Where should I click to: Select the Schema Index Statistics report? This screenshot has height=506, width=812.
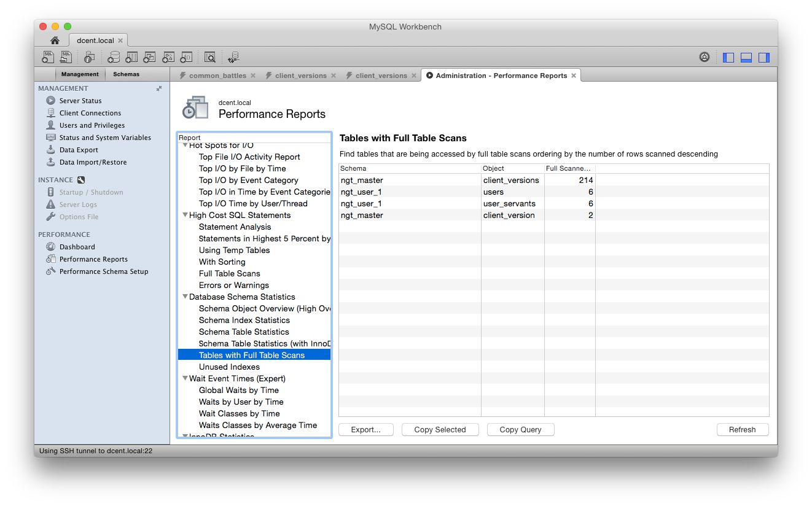(244, 320)
